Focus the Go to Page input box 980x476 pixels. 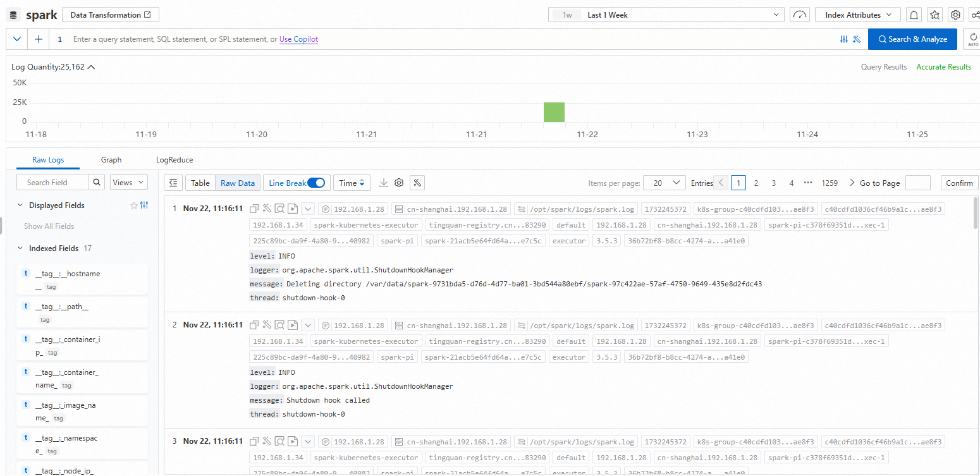pyautogui.click(x=917, y=183)
